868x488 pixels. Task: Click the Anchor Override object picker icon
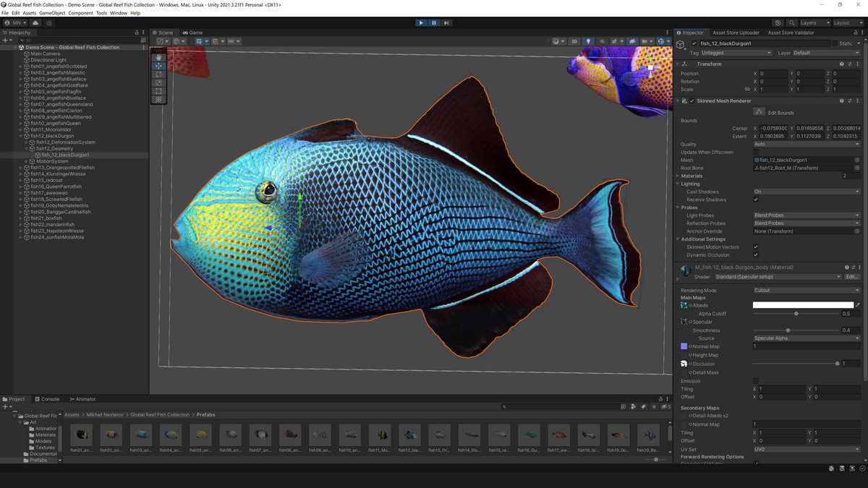858,231
